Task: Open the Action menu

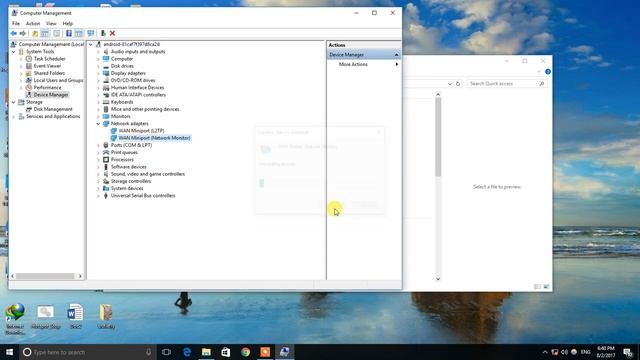Action: [x=33, y=24]
